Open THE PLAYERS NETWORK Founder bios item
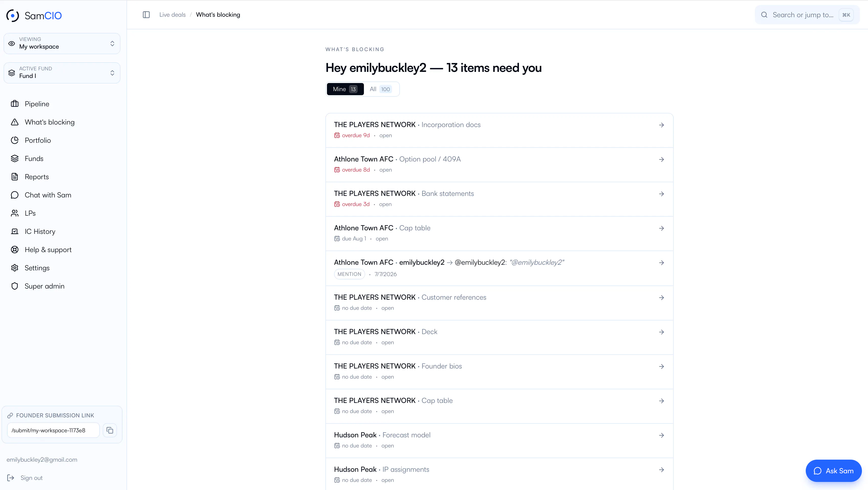The height and width of the screenshot is (490, 868). pyautogui.click(x=499, y=371)
